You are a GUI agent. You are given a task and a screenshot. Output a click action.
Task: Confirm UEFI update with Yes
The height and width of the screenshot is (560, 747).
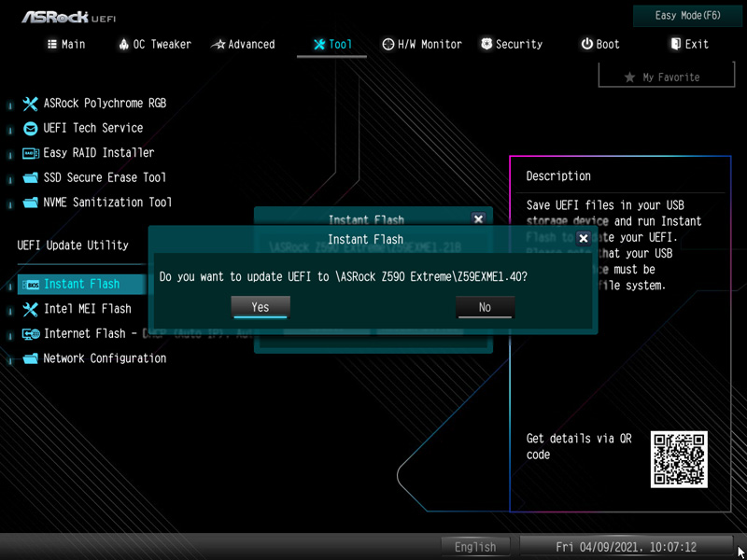tap(261, 307)
